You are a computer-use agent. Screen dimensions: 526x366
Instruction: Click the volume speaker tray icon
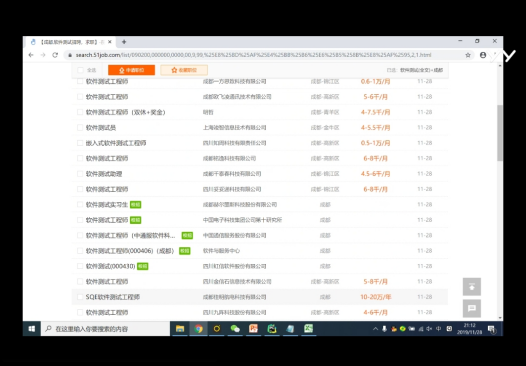click(x=429, y=329)
